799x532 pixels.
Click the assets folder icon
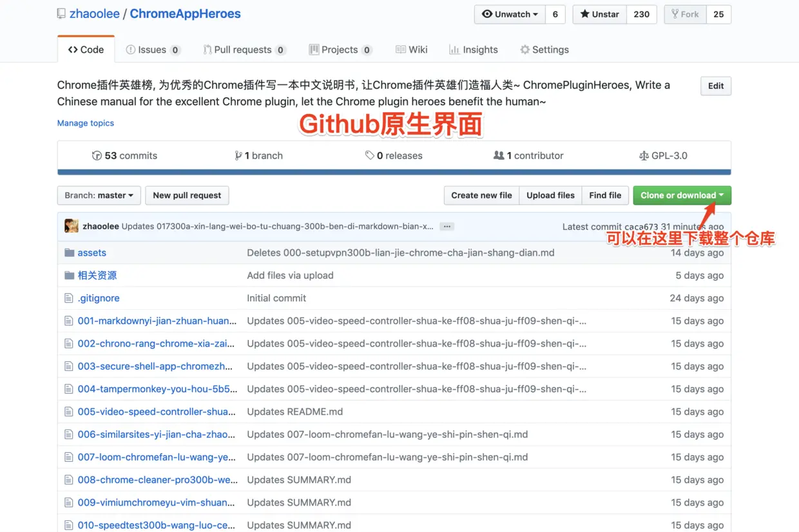pyautogui.click(x=70, y=252)
